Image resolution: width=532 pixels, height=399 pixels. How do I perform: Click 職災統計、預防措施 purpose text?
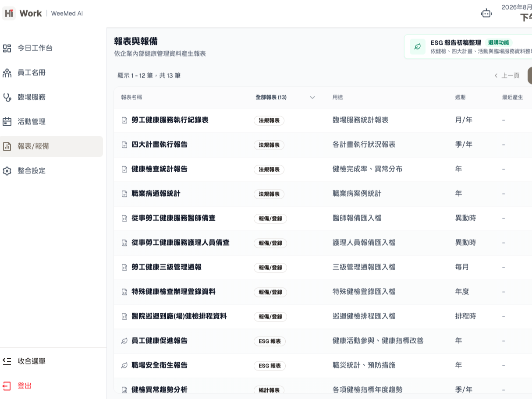point(364,365)
